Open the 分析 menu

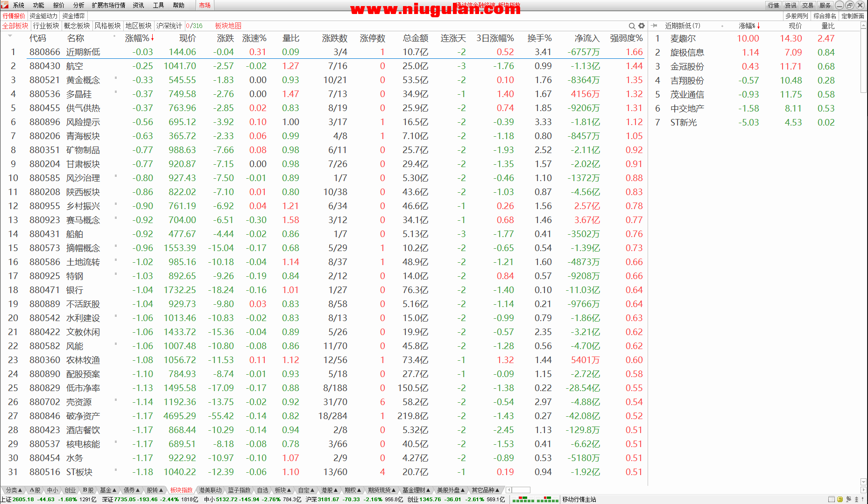pyautogui.click(x=79, y=5)
